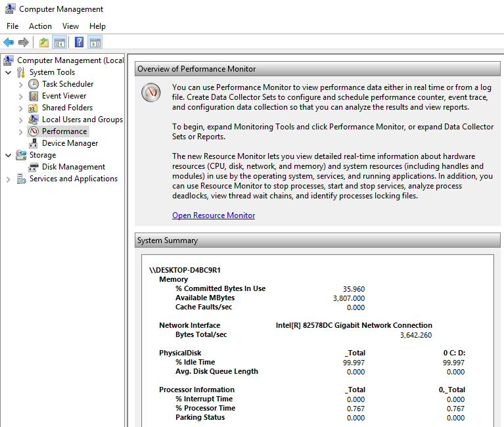This screenshot has height=427, width=504.
Task: Toggle Show/Hide Action Pane toolbar button
Action: pos(95,43)
